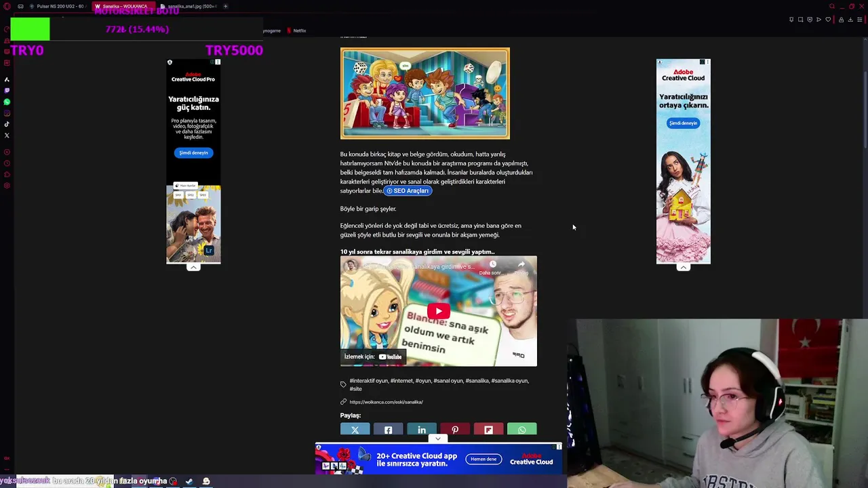This screenshot has height=488, width=868.
Task: Open the Netflix bookmark
Action: (x=296, y=30)
